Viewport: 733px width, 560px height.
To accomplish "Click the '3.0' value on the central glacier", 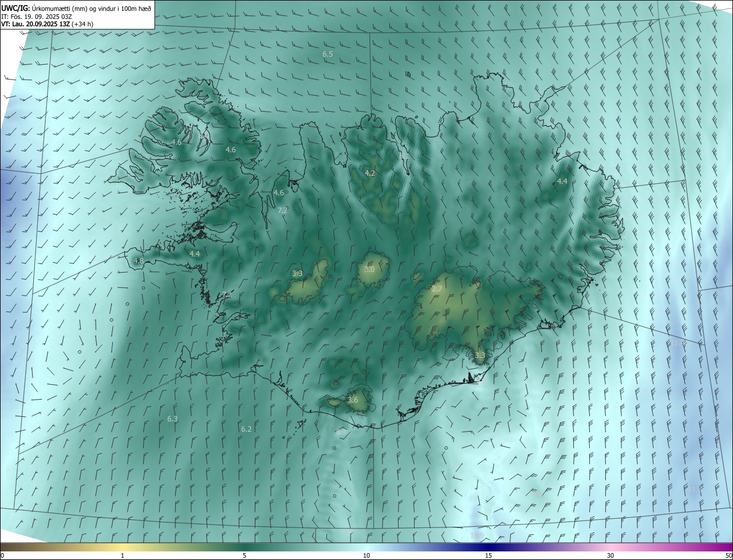I will [369, 269].
